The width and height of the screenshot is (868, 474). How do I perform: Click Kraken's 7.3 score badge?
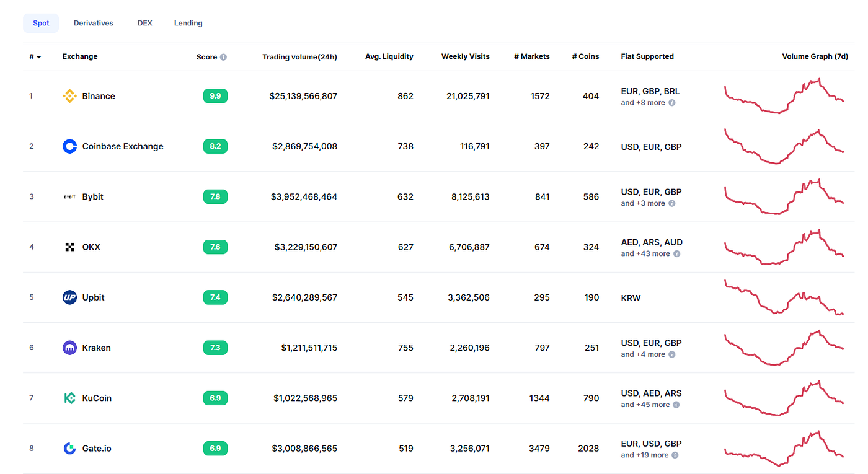tap(215, 348)
